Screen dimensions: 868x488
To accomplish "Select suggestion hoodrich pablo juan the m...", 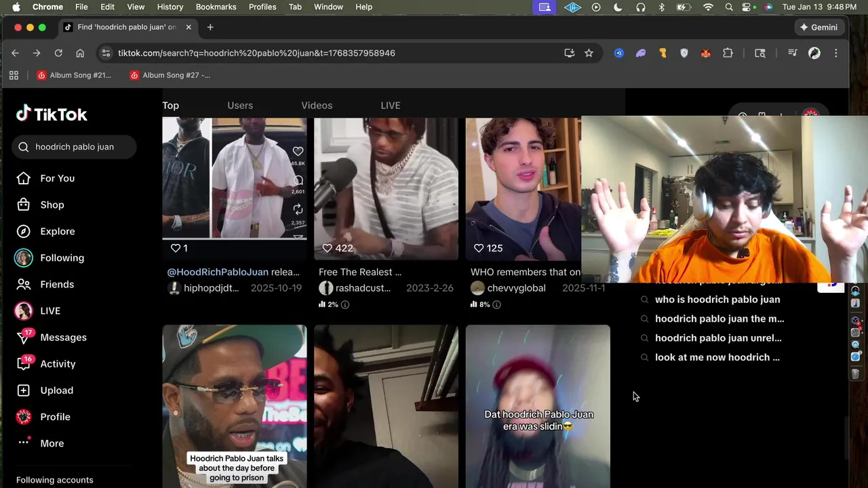I will click(x=719, y=319).
